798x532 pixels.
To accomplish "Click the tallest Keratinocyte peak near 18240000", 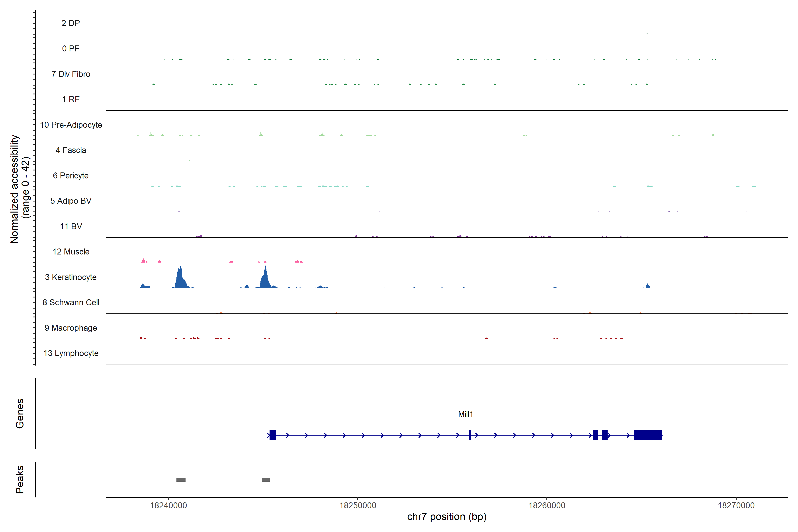I will click(180, 278).
